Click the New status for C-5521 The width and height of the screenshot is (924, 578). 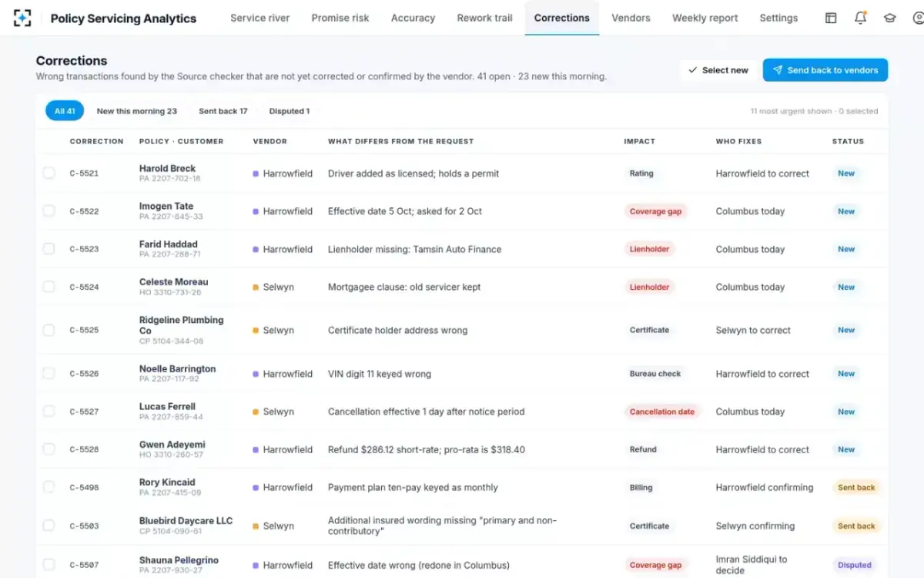(846, 173)
